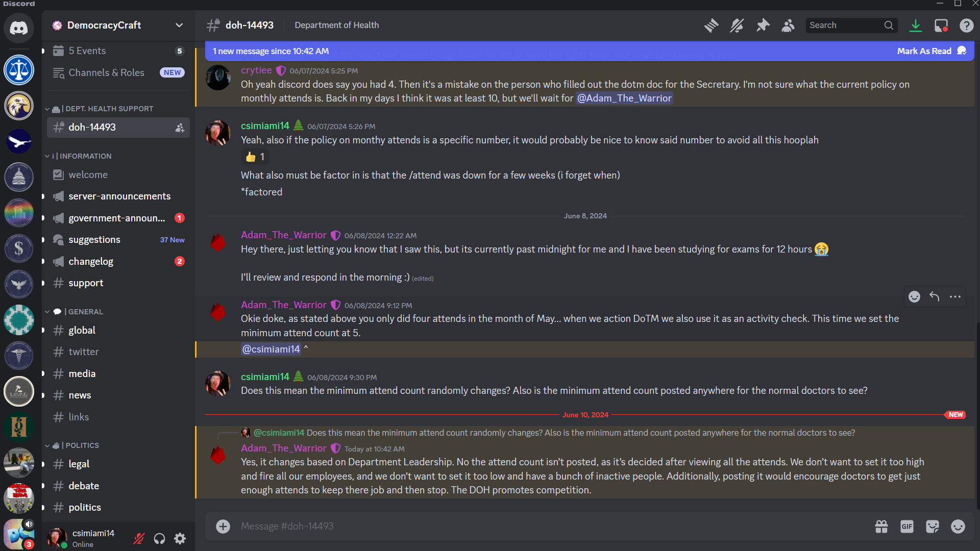980x551 pixels.
Task: Select the rainbow building server icon
Action: (19, 213)
